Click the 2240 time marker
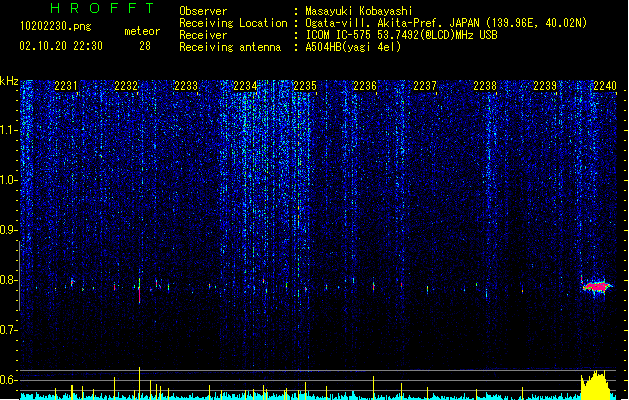Image resolution: width=629 pixels, height=400 pixels. (605, 86)
